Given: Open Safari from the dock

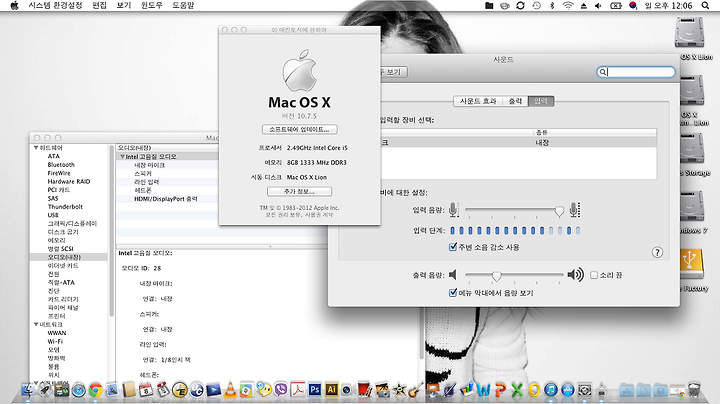Looking at the screenshot, I should click(x=79, y=390).
